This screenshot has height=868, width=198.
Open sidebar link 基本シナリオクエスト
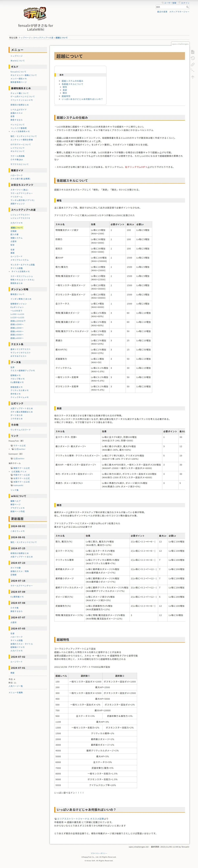point(20,349)
